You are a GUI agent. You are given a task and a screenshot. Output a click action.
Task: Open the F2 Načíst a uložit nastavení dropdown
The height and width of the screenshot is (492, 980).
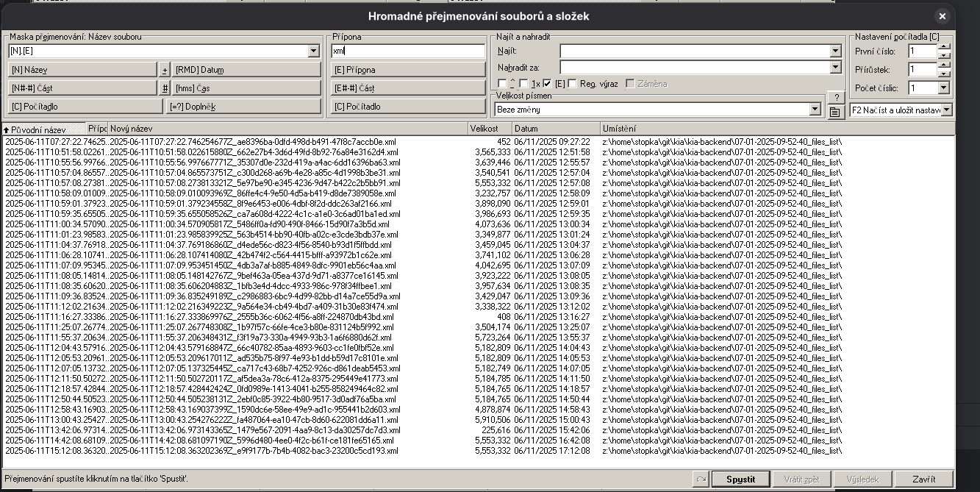click(x=945, y=110)
